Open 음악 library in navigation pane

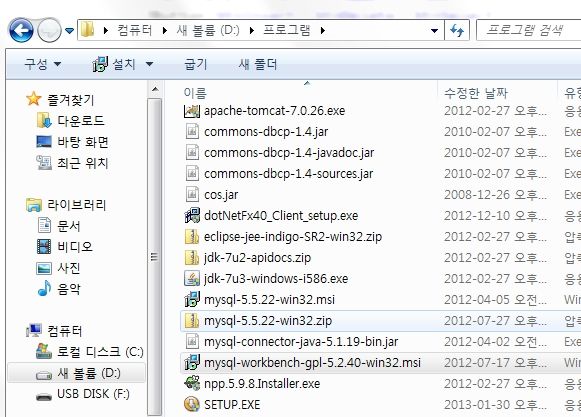click(69, 289)
